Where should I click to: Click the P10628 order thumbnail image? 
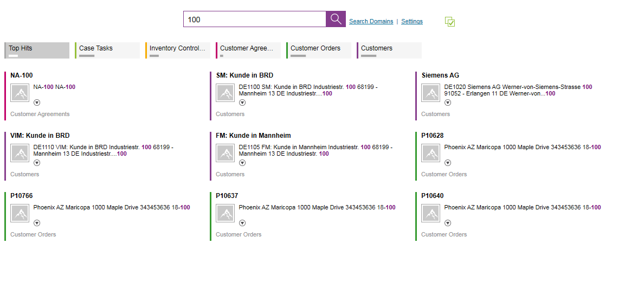(431, 153)
